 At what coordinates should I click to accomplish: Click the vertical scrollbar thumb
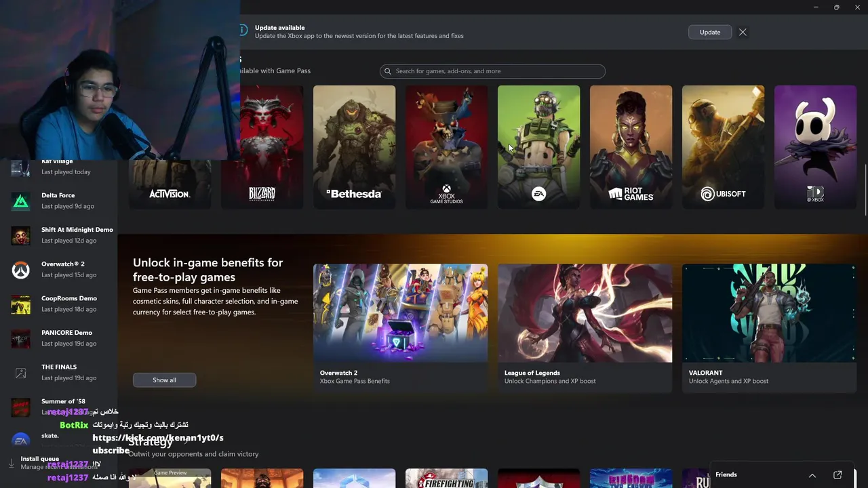865,190
